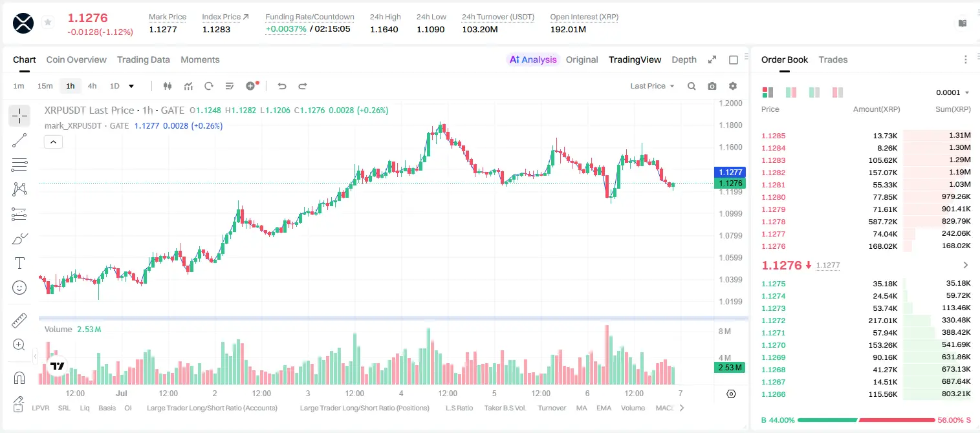The image size is (980, 433).
Task: Switch order book to asks-only view
Action: click(x=838, y=92)
